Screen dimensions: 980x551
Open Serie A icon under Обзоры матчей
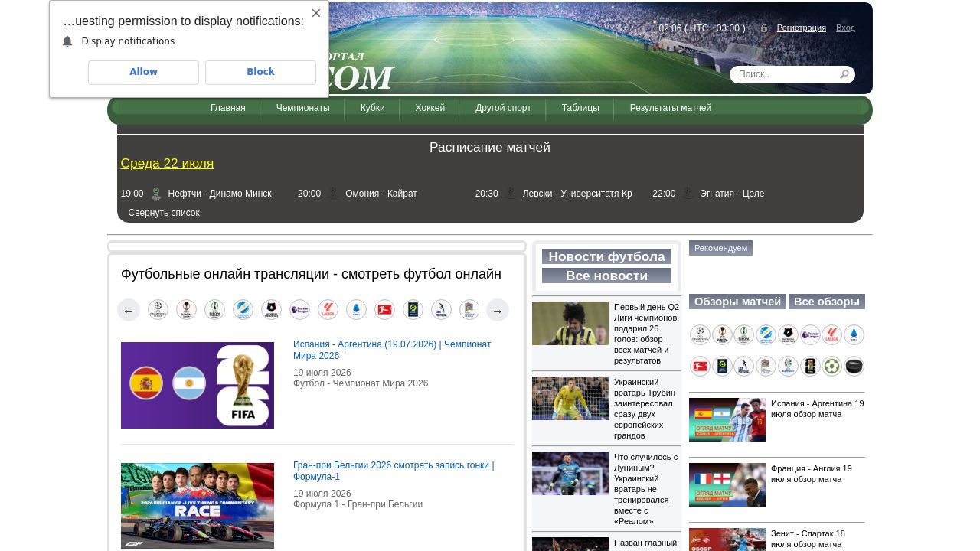tap(854, 335)
